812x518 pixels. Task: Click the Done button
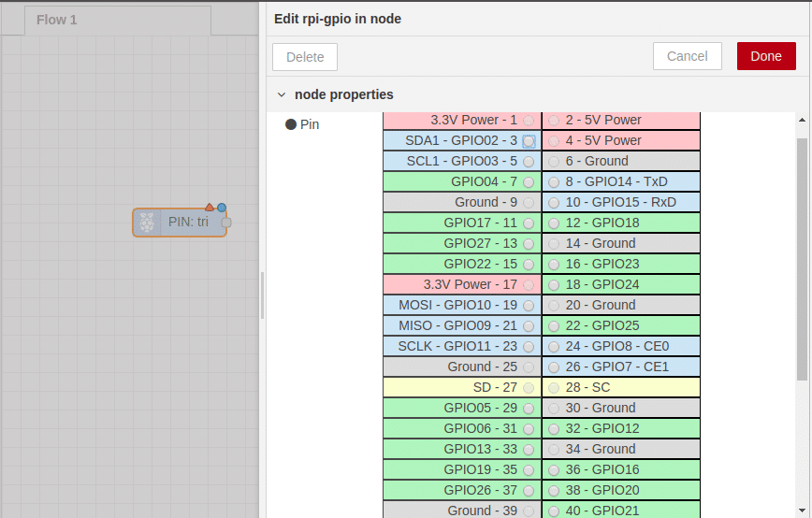point(766,56)
